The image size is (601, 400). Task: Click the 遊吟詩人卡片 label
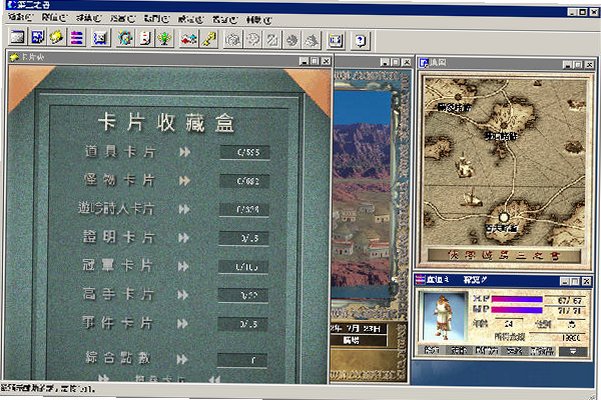pos(116,209)
